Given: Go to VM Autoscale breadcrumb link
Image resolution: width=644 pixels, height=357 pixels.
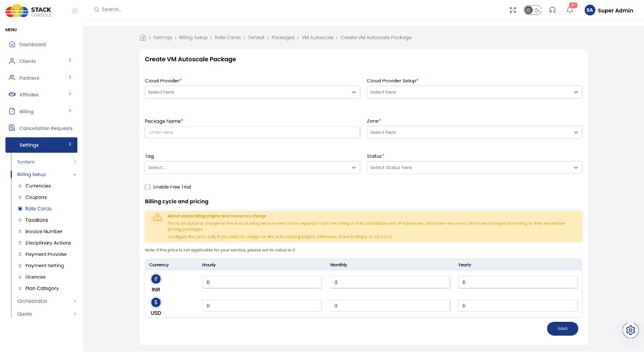Looking at the screenshot, I should point(318,38).
